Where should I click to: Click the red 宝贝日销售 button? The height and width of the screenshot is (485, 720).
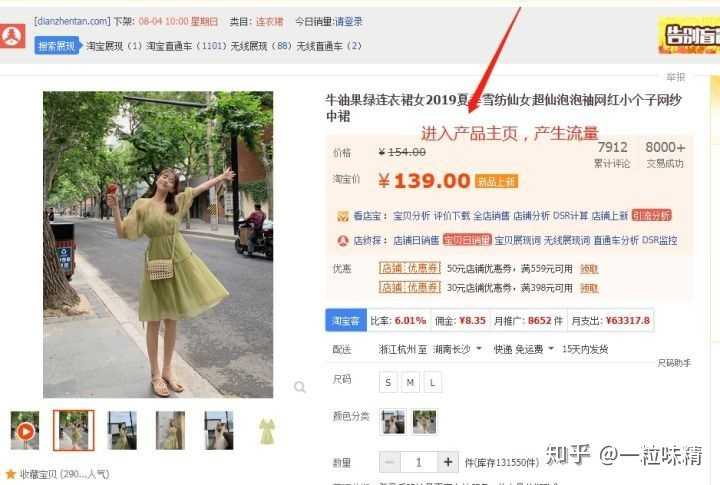click(x=467, y=240)
